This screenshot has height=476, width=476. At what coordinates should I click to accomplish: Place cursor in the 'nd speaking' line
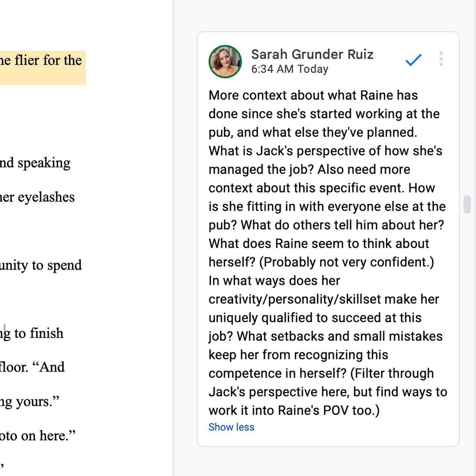click(x=35, y=163)
